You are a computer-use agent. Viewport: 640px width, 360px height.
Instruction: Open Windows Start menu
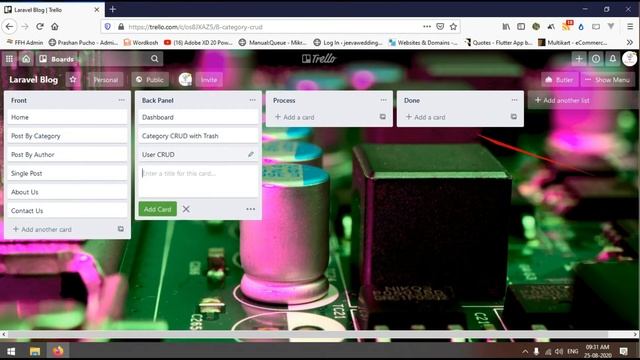pos(11,351)
